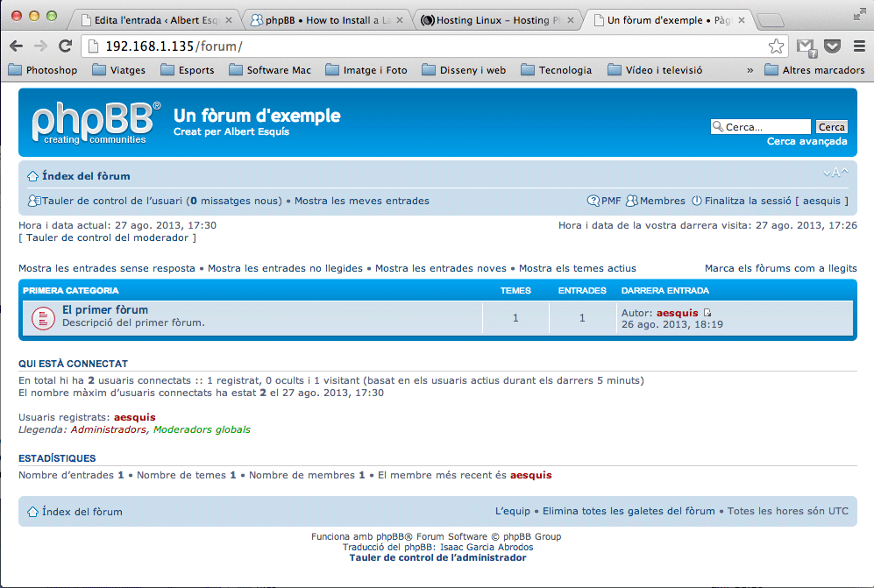Open the Photoshop bookmarks folder
This screenshot has width=874, height=588.
(43, 70)
